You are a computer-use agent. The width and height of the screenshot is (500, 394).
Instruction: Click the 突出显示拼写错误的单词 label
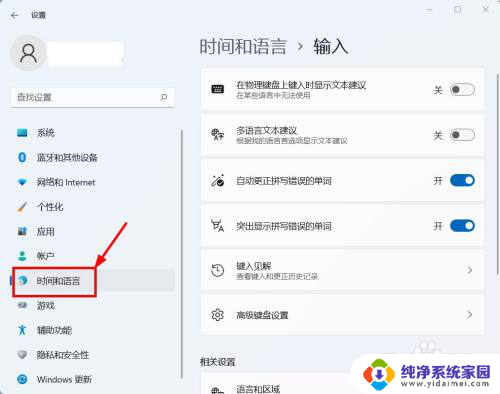(284, 226)
